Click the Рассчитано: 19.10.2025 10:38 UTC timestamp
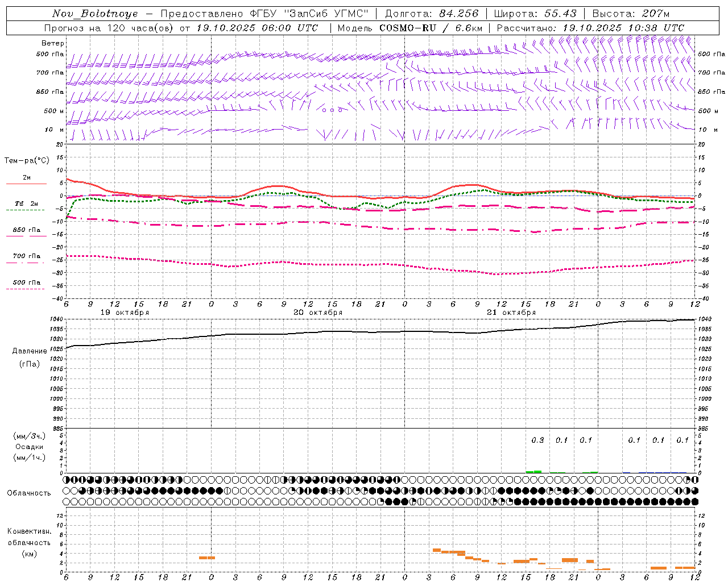 click(x=590, y=28)
